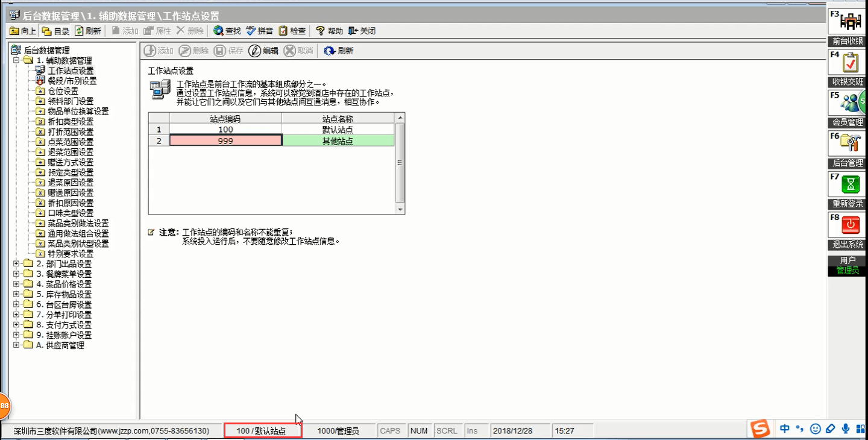Screen dimensions: 868x440
Task: Select 工作站点设置 in the tree
Action: [x=71, y=71]
